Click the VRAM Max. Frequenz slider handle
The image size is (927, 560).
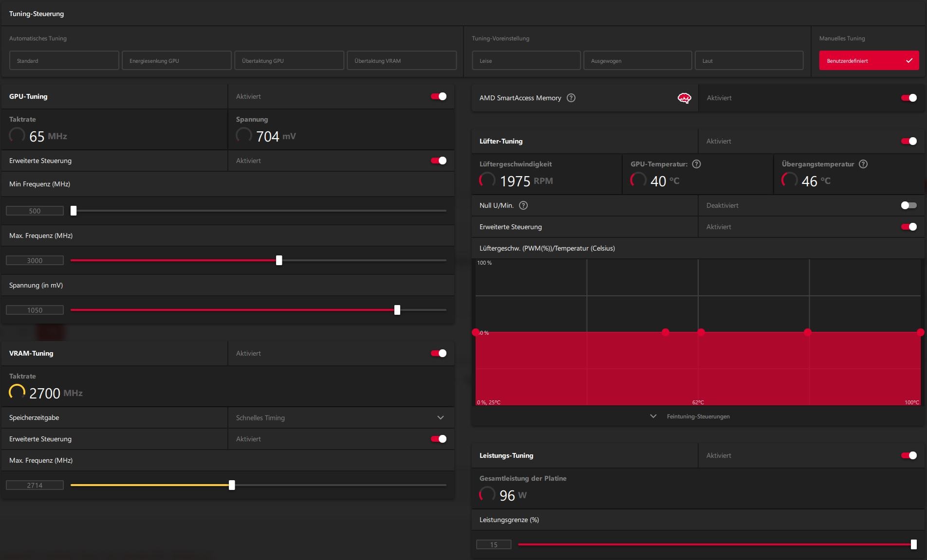232,485
